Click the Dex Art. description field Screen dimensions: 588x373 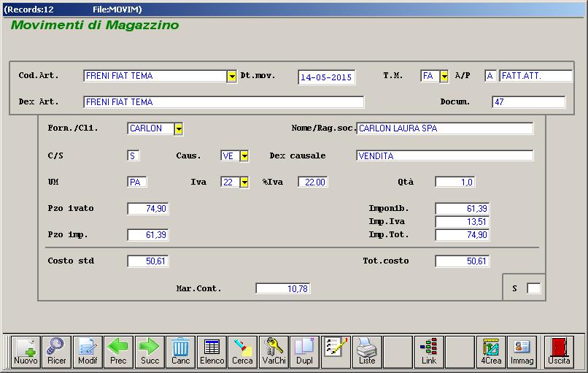point(223,102)
